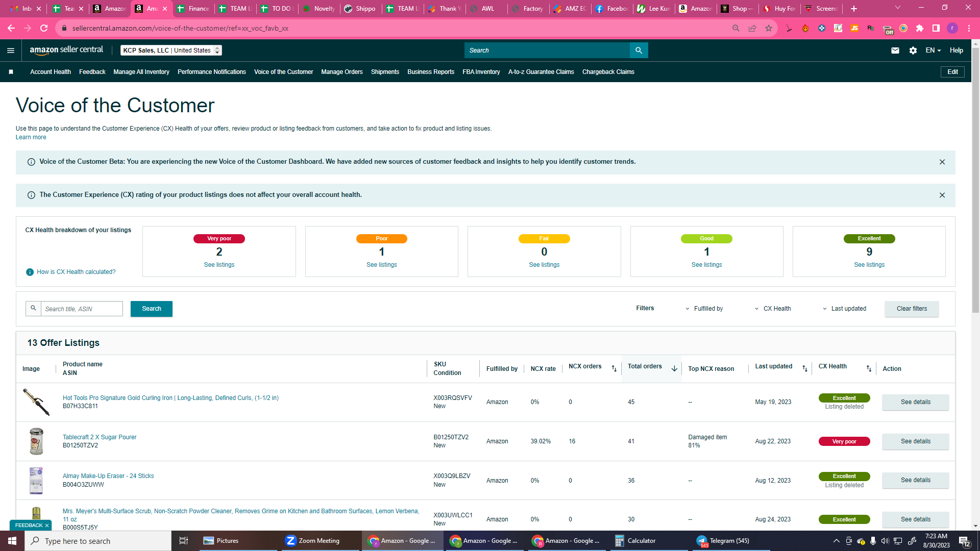Open Manage All Inventory menu item
The image size is (980, 551).
pos(141,72)
